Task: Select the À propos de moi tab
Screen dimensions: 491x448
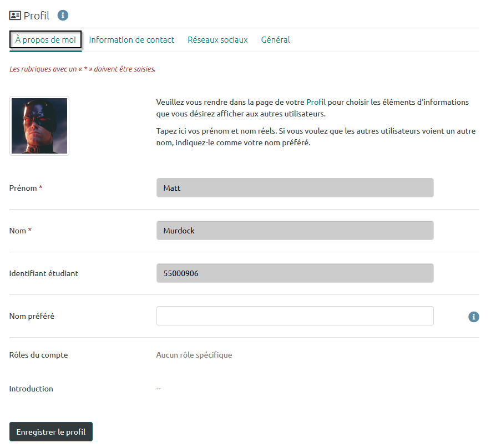Action: coord(46,40)
